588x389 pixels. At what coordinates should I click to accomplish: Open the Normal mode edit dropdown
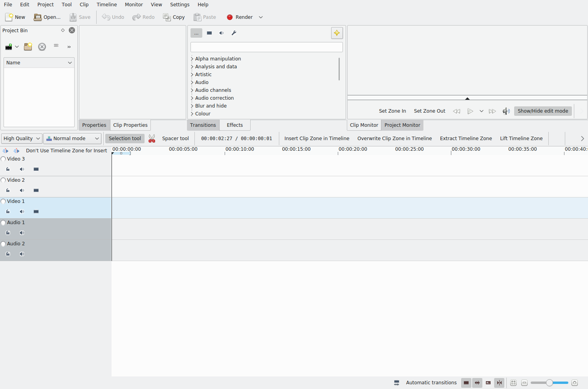coord(72,139)
